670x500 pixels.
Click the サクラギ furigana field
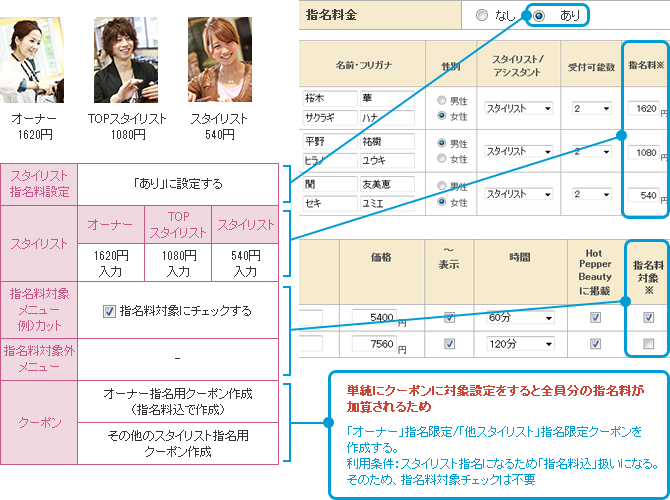330,118
